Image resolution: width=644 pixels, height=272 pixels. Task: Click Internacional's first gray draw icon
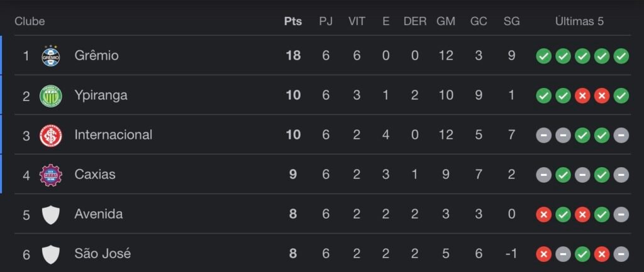(x=543, y=135)
